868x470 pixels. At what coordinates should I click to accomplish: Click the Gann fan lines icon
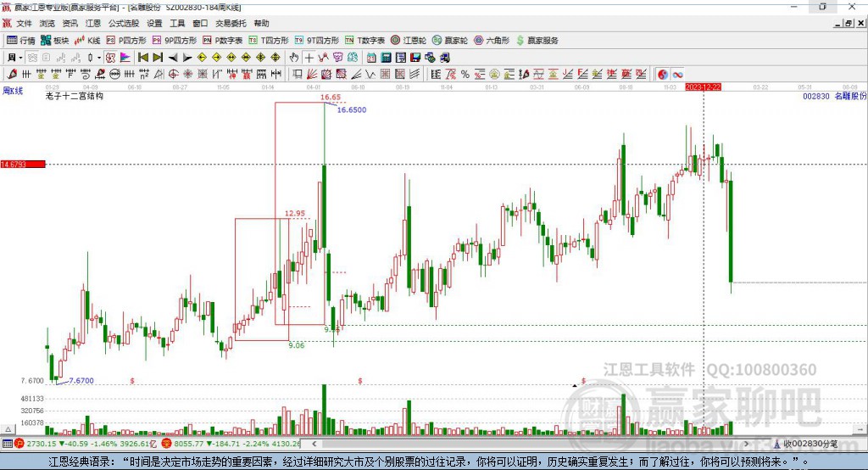pos(312,75)
